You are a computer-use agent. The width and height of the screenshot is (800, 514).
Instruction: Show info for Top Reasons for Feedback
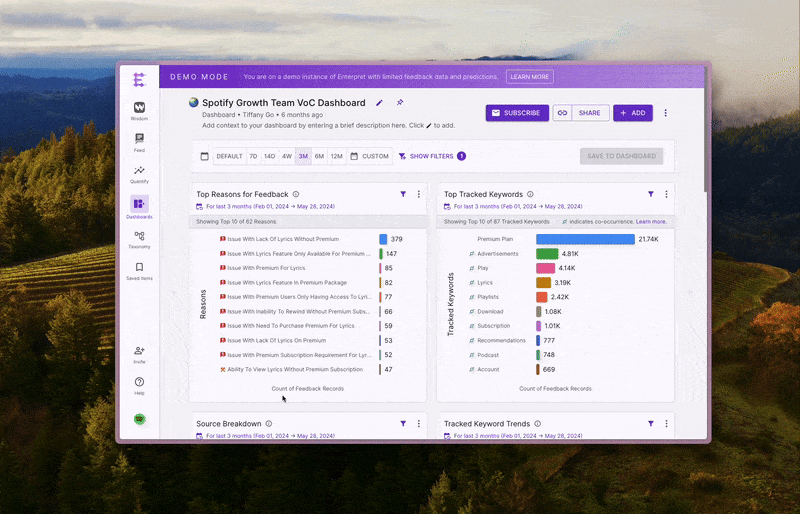[x=296, y=194]
